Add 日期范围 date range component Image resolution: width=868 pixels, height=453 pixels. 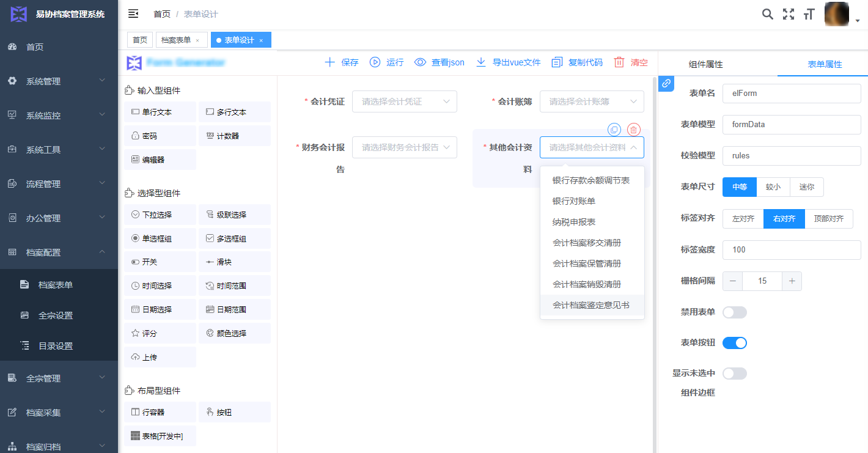(x=235, y=309)
